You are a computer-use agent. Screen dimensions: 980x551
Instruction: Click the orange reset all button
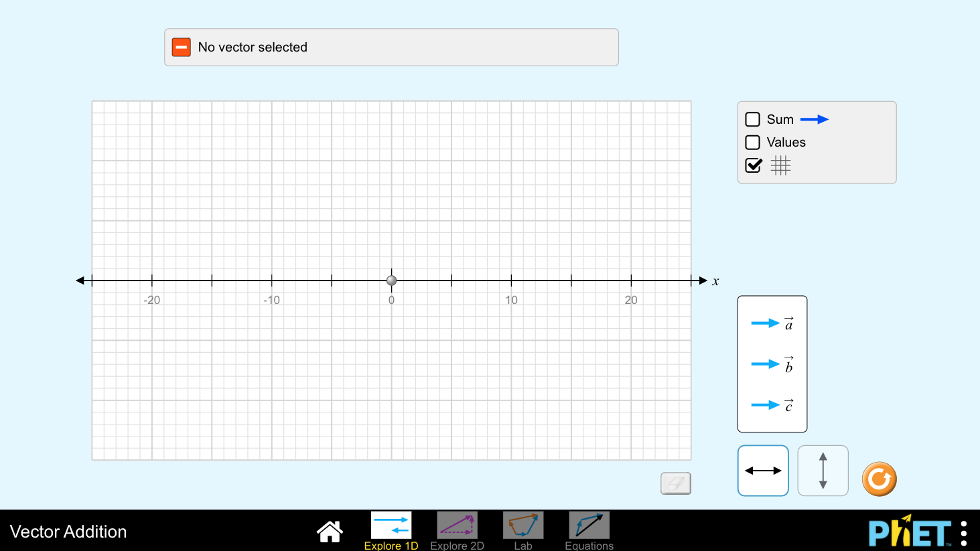pyautogui.click(x=879, y=479)
